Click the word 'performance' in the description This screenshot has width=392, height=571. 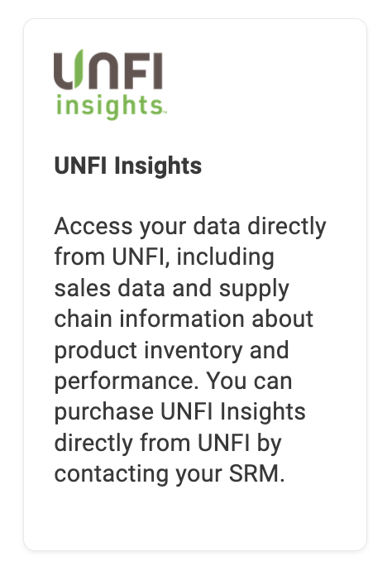click(x=124, y=382)
